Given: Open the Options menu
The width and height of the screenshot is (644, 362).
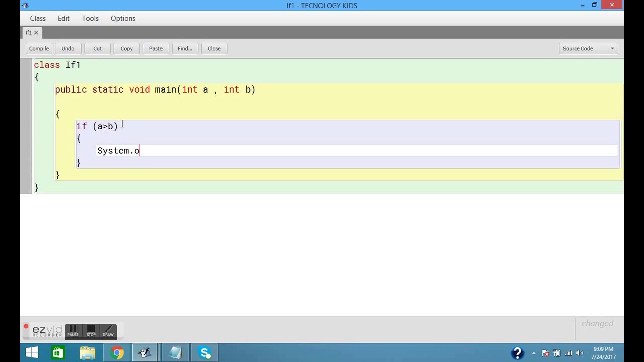Looking at the screenshot, I should (123, 18).
